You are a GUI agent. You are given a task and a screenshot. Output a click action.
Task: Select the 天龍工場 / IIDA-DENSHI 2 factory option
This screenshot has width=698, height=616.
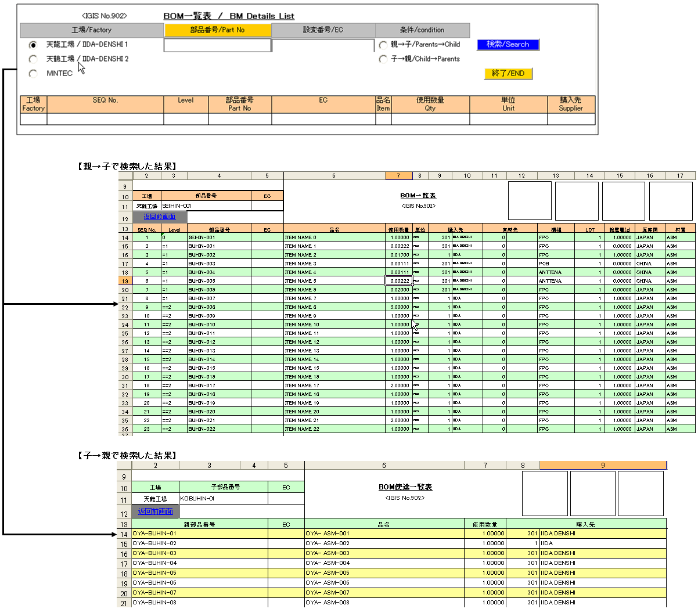33,59
